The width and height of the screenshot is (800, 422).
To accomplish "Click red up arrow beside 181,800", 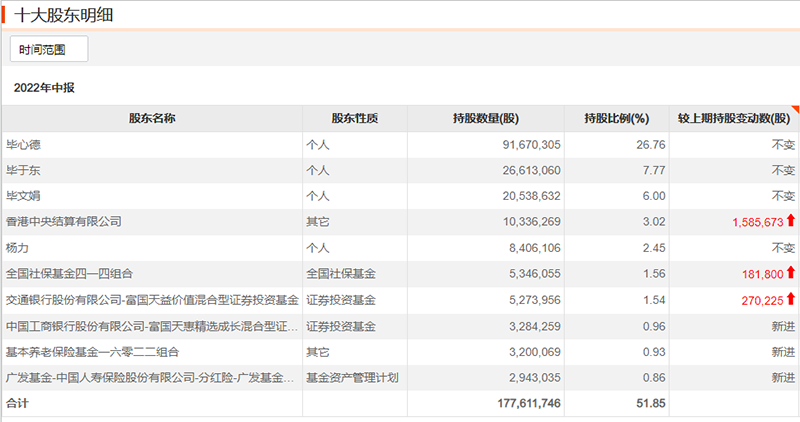I will (790, 272).
